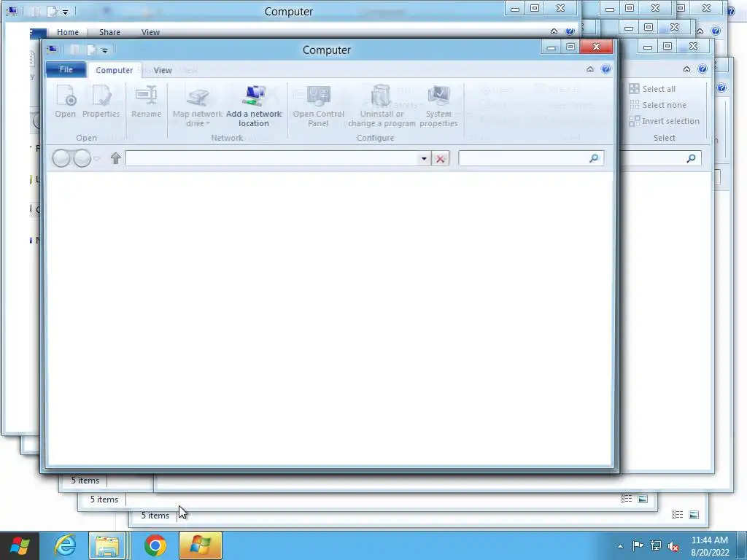Open Action Center flag icon in tray
This screenshot has width=747, height=560.
[x=638, y=546]
